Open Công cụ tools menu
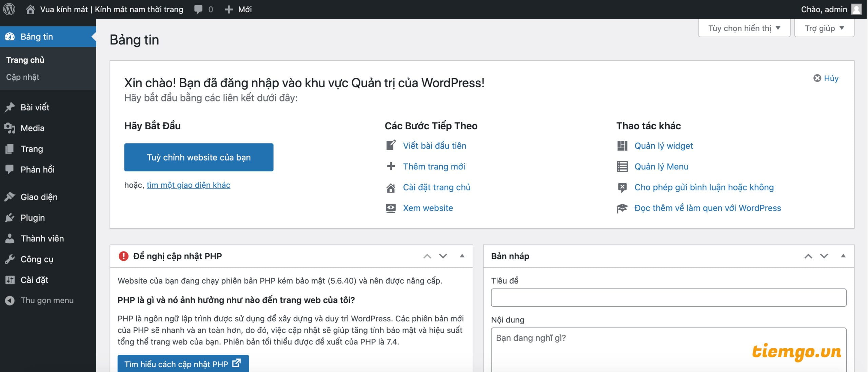This screenshot has width=868, height=372. 37,259
